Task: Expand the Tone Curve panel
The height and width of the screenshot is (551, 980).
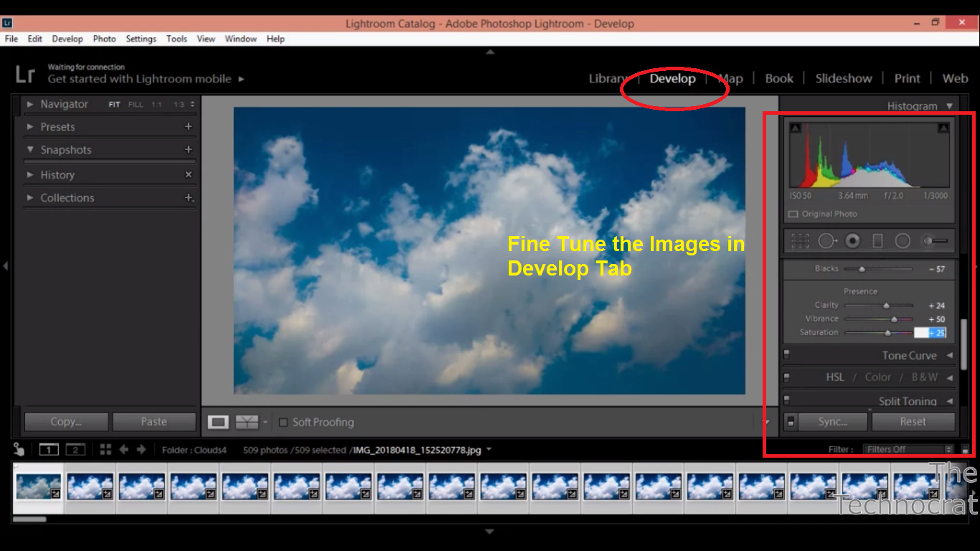Action: tap(950, 355)
